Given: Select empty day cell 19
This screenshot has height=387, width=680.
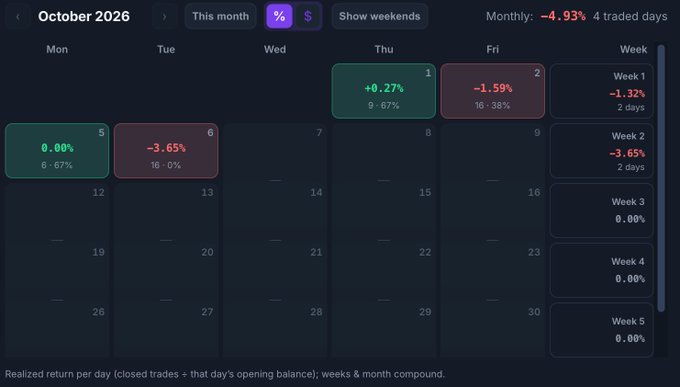Looking at the screenshot, I should click(57, 270).
